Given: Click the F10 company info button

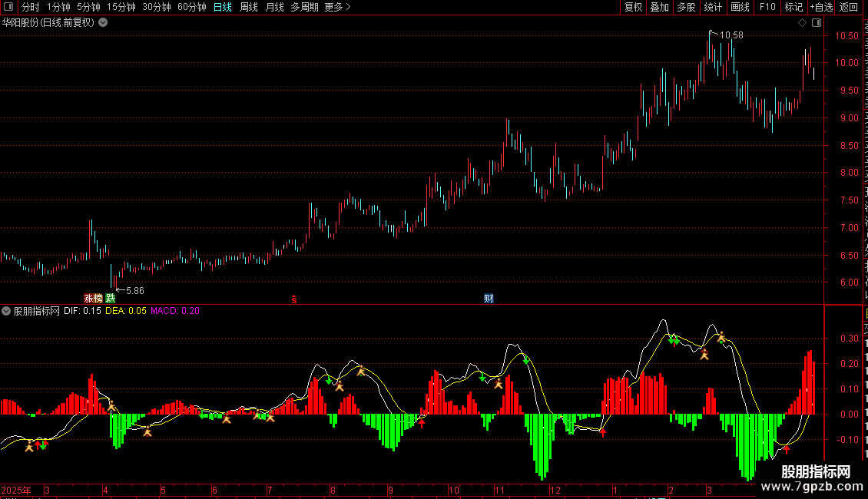Looking at the screenshot, I should 767,7.
